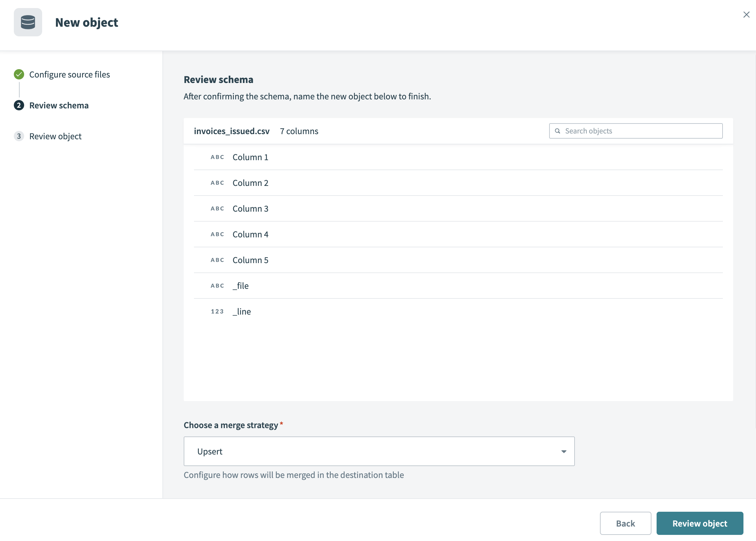Click ABC type icon for Column 1
The width and height of the screenshot is (756, 541).
click(217, 157)
